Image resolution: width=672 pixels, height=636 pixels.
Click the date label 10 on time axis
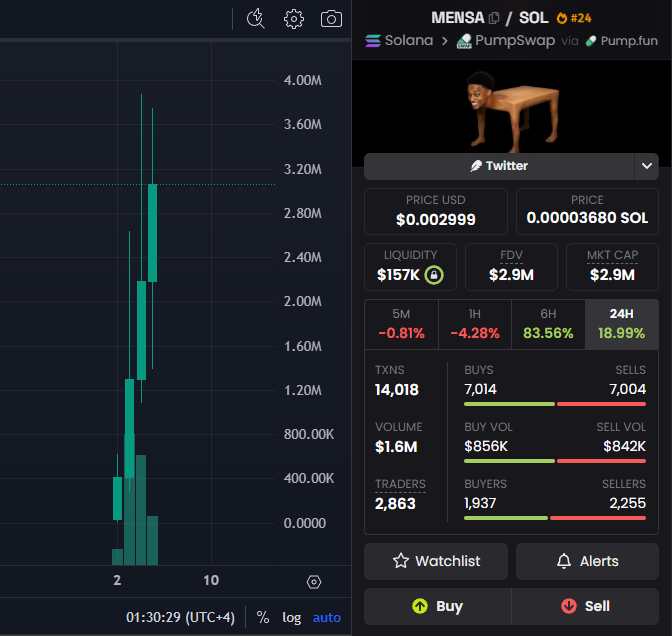tap(211, 580)
